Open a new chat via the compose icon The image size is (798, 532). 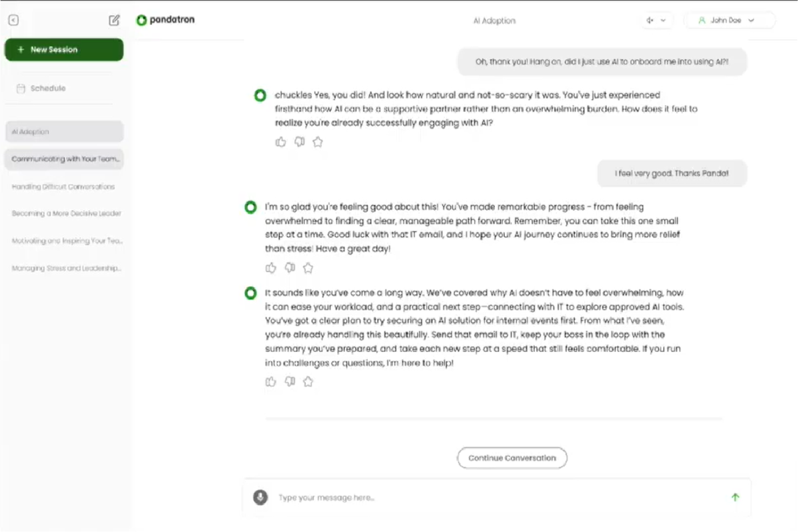[x=113, y=20]
